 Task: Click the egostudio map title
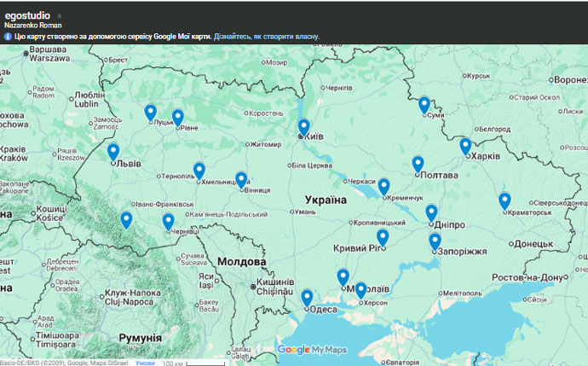tap(27, 16)
